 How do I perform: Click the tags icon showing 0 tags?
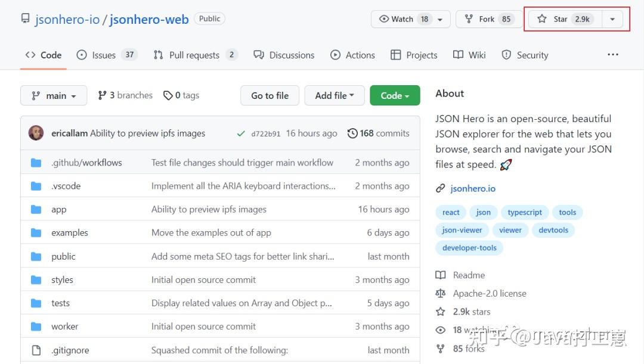[169, 95]
